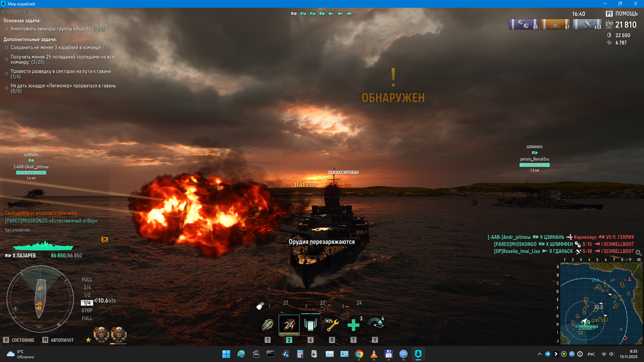Click the first commander skill medal icon
The height and width of the screenshot is (362, 644).
pos(101,334)
